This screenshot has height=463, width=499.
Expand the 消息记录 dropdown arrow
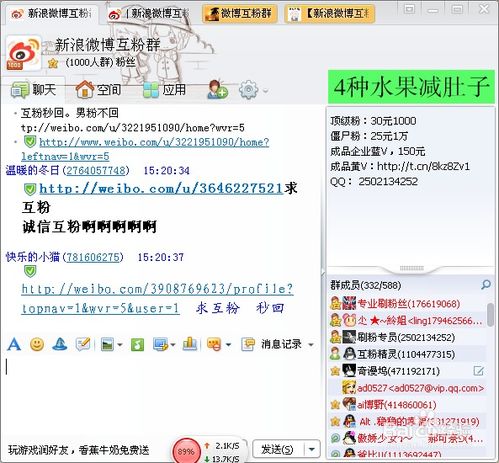311,345
